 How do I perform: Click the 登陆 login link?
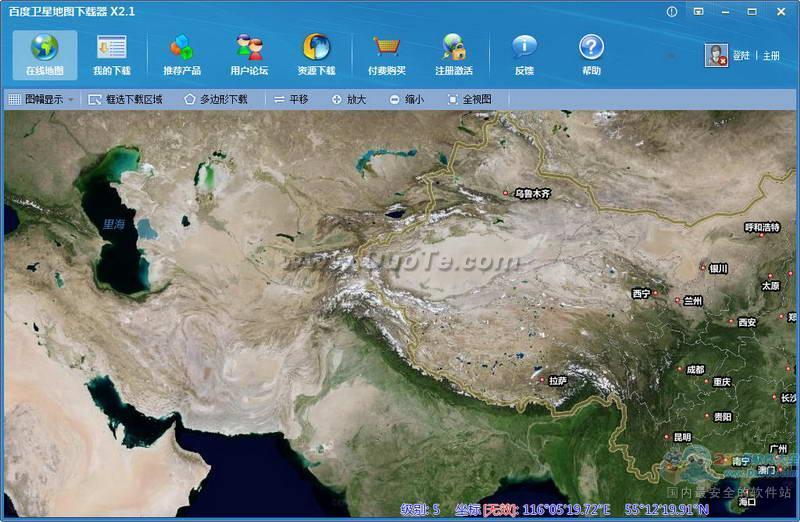coord(741,56)
